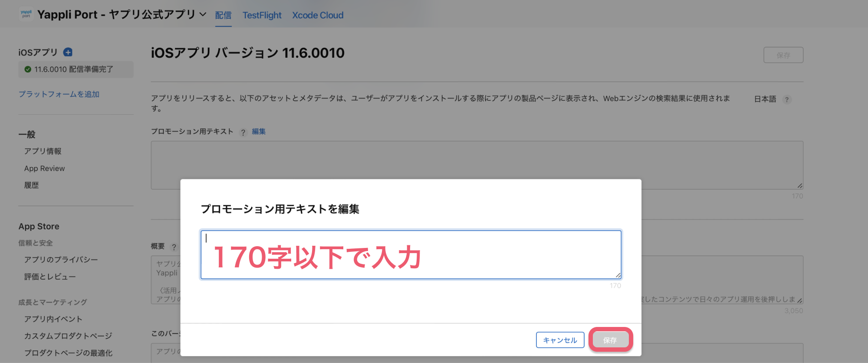Open アプリのプライバシー in the sidebar
Viewport: 868px width, 363px height.
(x=61, y=260)
